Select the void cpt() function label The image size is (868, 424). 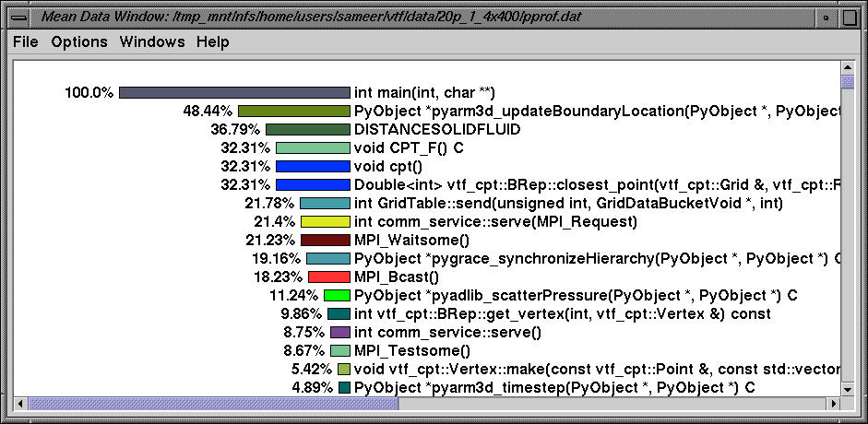point(387,166)
